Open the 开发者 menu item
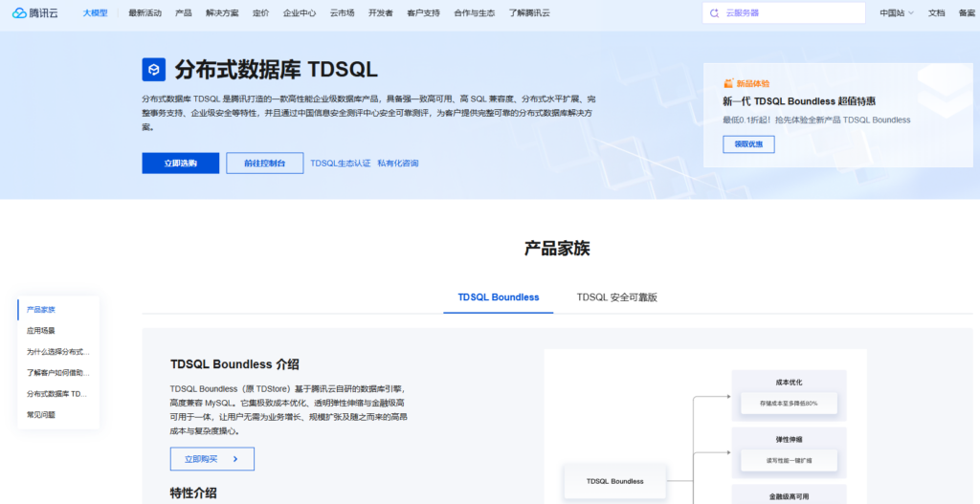 point(381,13)
